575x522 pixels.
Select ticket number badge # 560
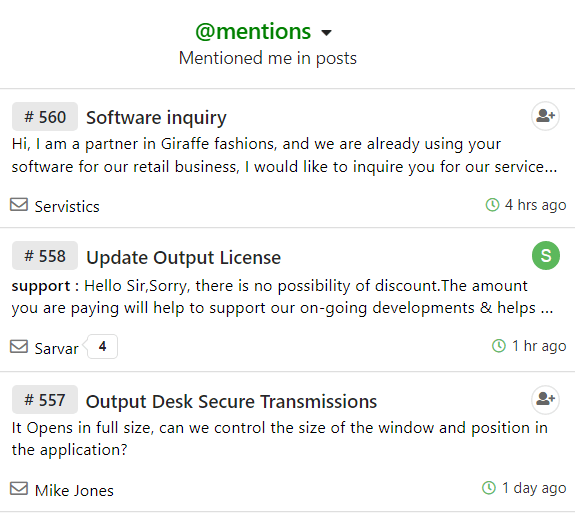(45, 117)
